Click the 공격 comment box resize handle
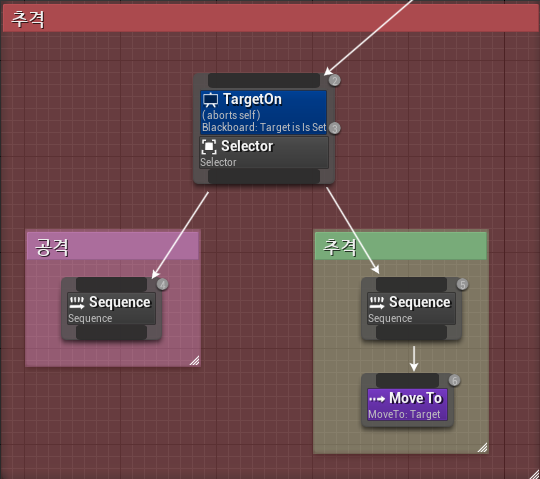Viewport: 540px width, 479px height. (x=195, y=360)
